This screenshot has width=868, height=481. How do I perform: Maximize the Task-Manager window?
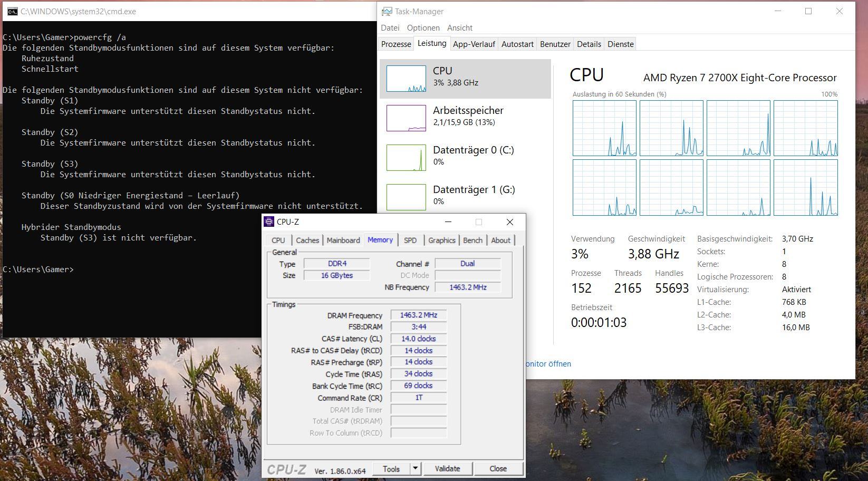tap(808, 11)
